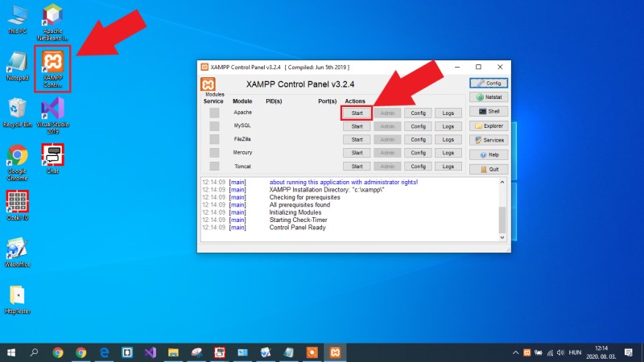This screenshot has height=362, width=644.
Task: Click the 'Control Panel Ready' log line
Action: tap(297, 228)
